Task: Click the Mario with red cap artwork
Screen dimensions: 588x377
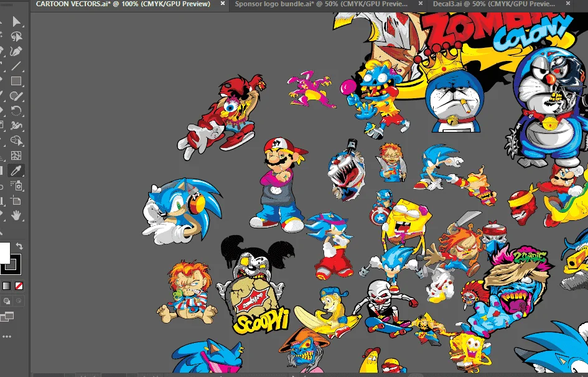Action: tap(278, 184)
